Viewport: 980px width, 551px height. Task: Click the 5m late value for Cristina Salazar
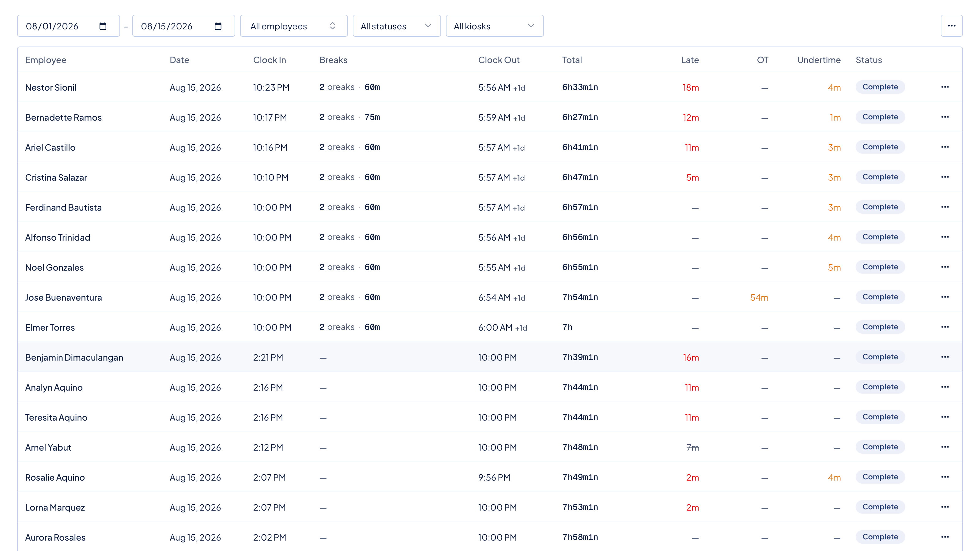click(692, 178)
